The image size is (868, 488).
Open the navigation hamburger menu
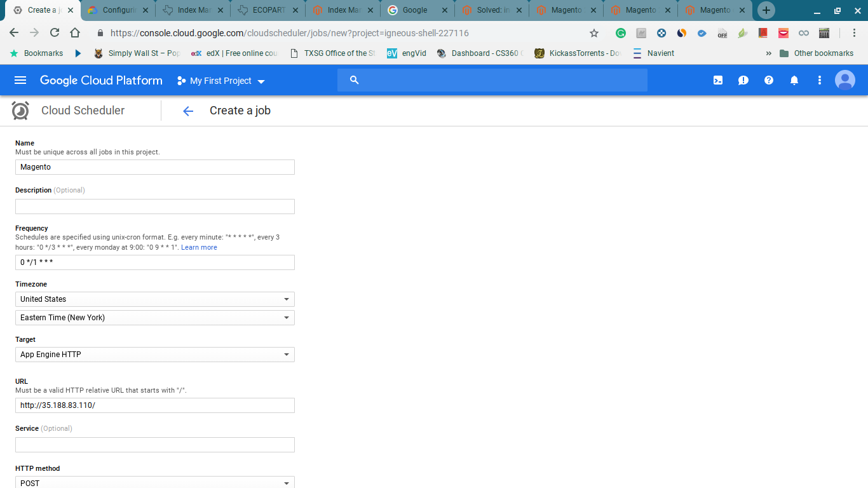click(x=20, y=80)
